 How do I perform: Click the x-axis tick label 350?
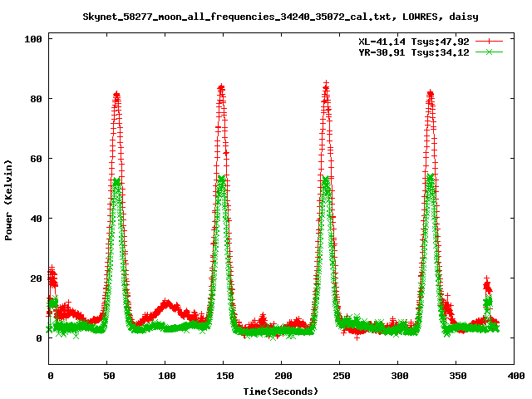[458, 376]
